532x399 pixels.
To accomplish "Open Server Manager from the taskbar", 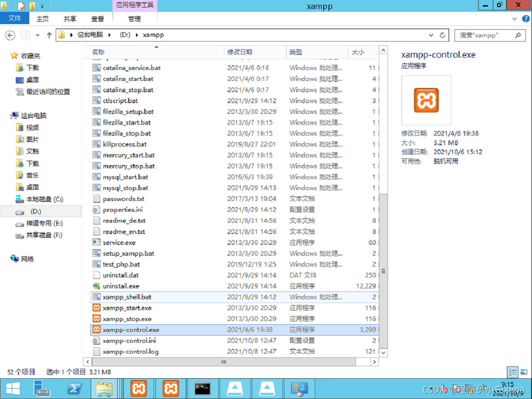I will click(x=42, y=389).
